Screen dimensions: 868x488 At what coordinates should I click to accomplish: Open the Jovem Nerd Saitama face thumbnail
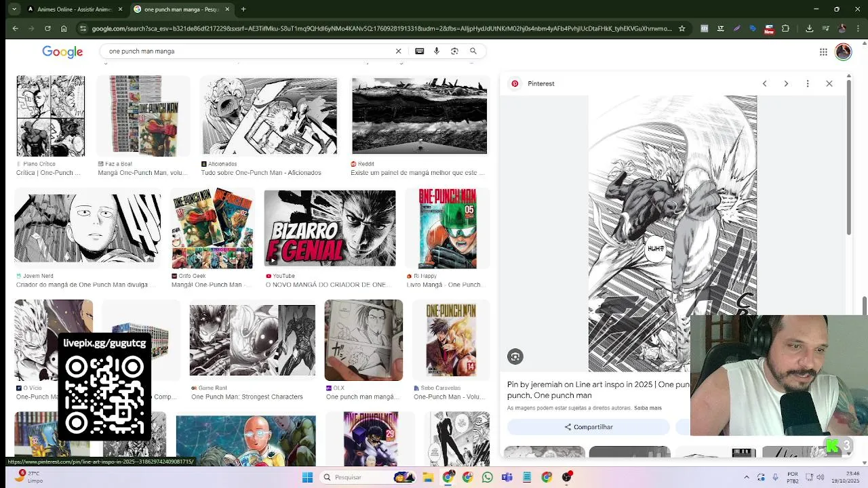(x=87, y=228)
